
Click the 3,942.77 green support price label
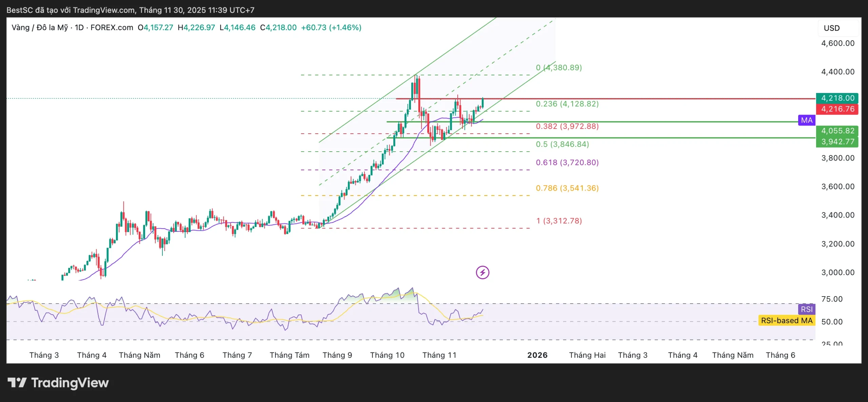pos(837,142)
